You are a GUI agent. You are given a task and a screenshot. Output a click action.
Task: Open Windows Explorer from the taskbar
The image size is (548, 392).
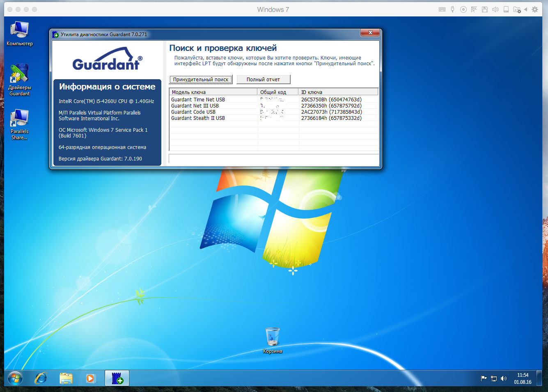point(66,378)
